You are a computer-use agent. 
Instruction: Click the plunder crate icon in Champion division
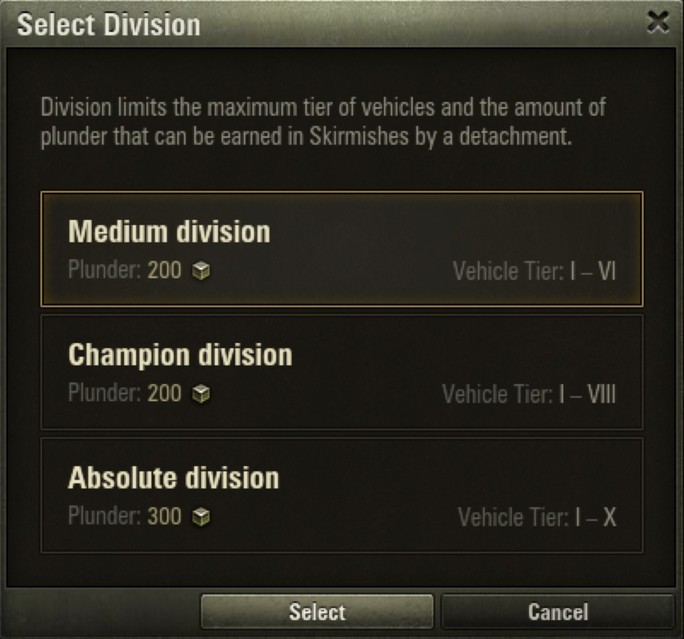tap(202, 394)
